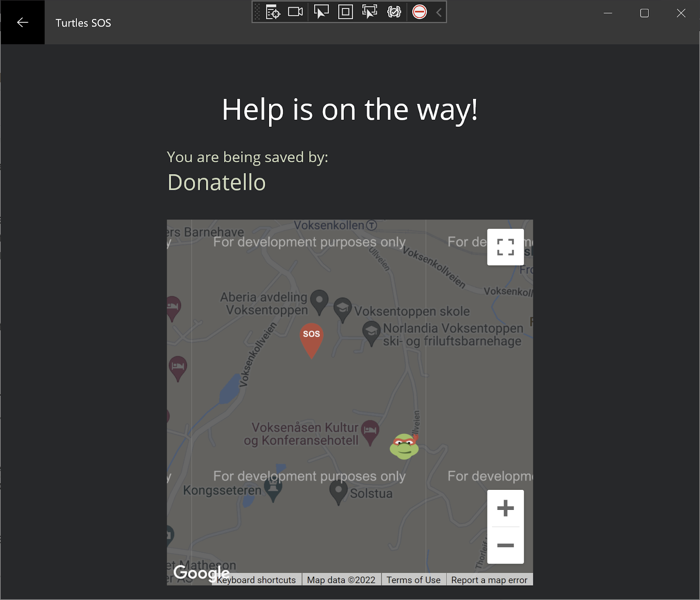Click the turtle face marker on map
The height and width of the screenshot is (600, 700).
tap(404, 447)
